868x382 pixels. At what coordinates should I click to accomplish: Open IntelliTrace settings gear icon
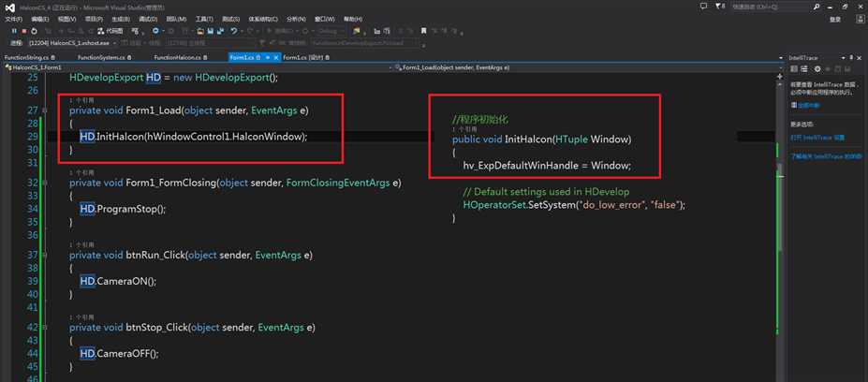coord(817,69)
